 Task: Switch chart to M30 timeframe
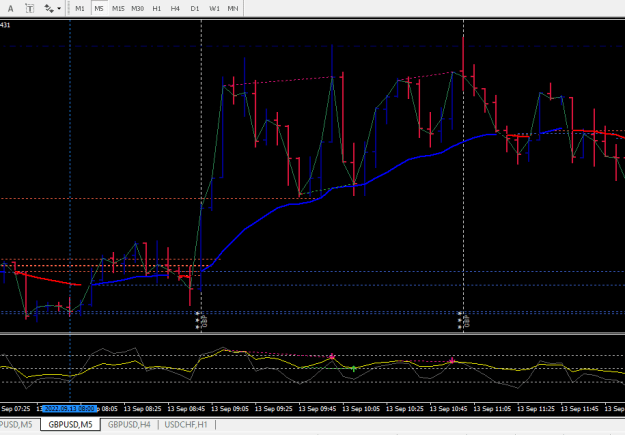[x=138, y=8]
